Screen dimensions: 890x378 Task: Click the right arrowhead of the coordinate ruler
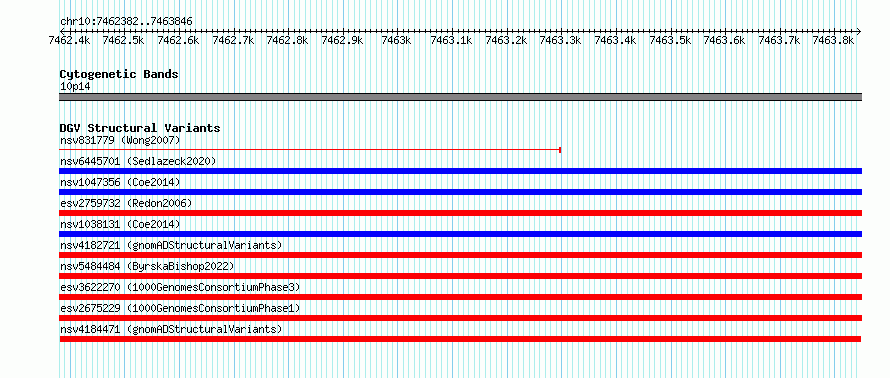click(x=859, y=31)
